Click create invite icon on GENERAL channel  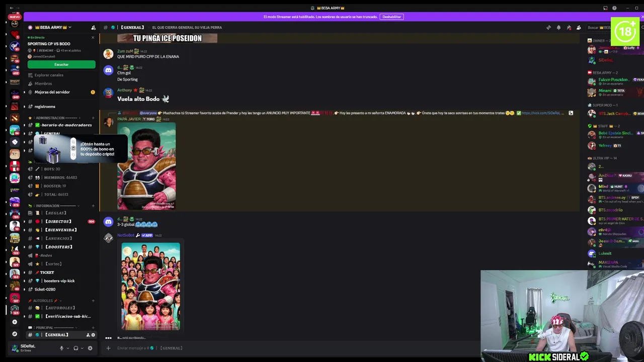point(88,335)
